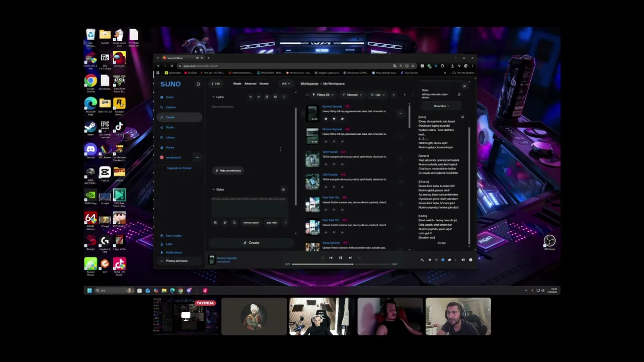Open Explore in the Suno sidebar
This screenshot has width=644, height=362.
pos(171,107)
